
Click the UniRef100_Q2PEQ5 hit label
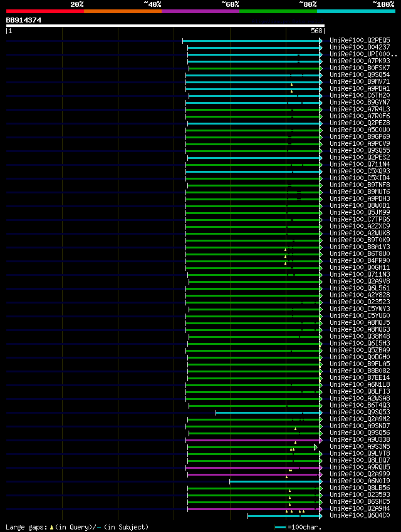pyautogui.click(x=360, y=41)
